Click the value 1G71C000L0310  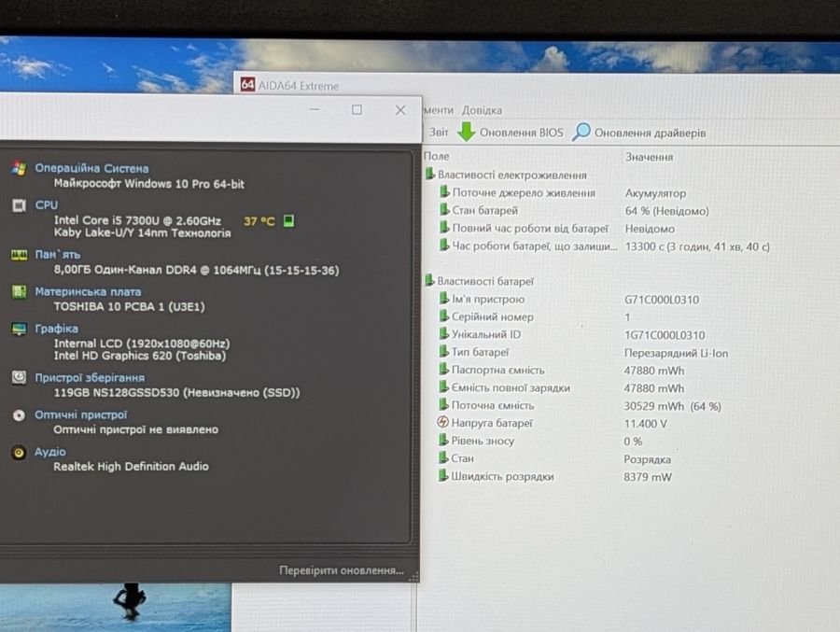point(665,335)
